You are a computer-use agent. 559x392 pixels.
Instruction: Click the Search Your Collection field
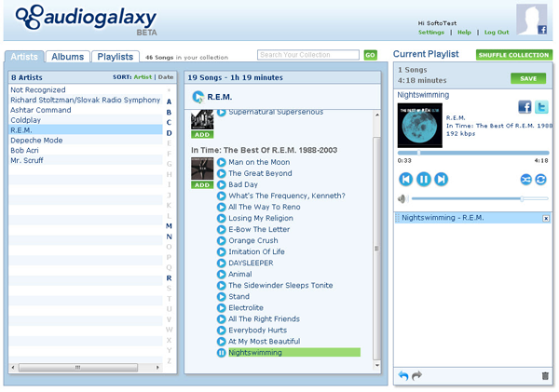(309, 55)
